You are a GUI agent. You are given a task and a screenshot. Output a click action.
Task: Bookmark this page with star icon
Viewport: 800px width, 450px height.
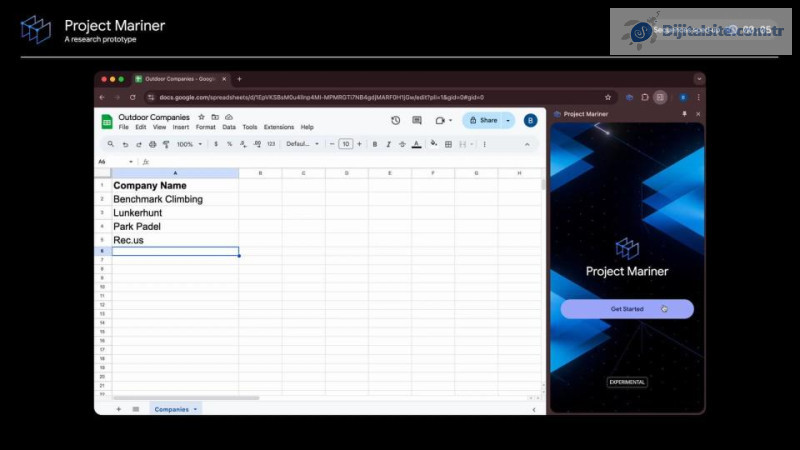[608, 97]
